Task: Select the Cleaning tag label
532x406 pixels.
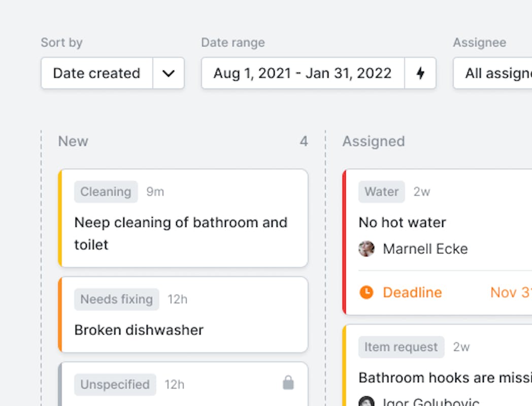Action: pos(106,192)
